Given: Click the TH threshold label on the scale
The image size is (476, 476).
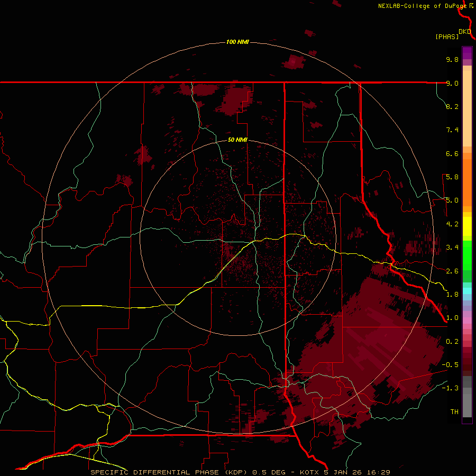Looking at the screenshot, I should click(454, 412).
